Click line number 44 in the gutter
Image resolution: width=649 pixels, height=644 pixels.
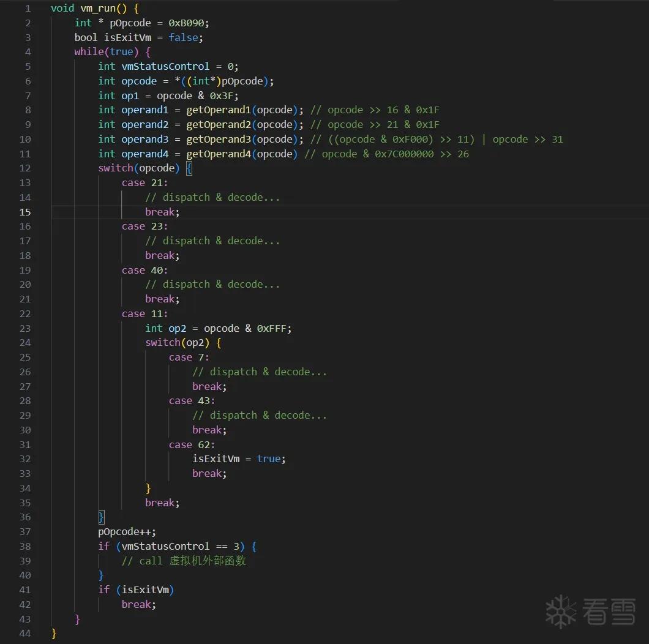coord(25,634)
